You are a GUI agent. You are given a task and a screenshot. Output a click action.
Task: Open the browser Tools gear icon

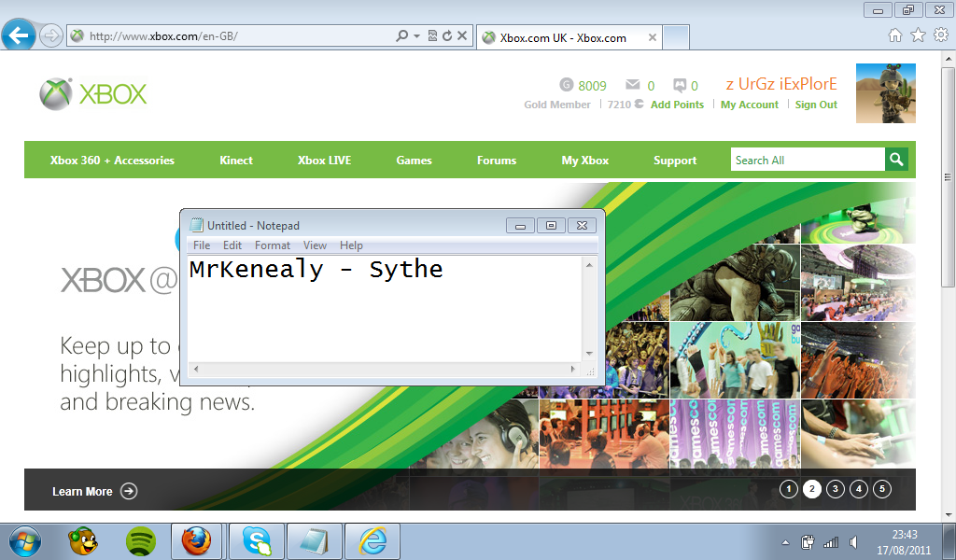pyautogui.click(x=941, y=35)
